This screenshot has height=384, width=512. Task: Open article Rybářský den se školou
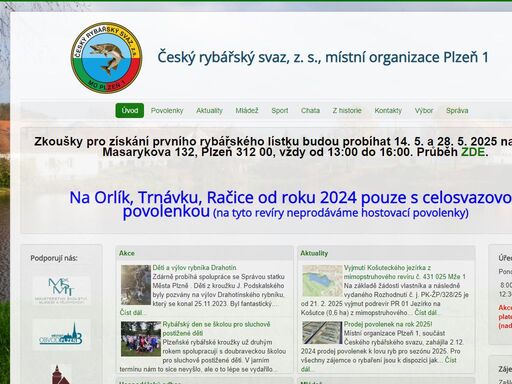pyautogui.click(x=216, y=329)
